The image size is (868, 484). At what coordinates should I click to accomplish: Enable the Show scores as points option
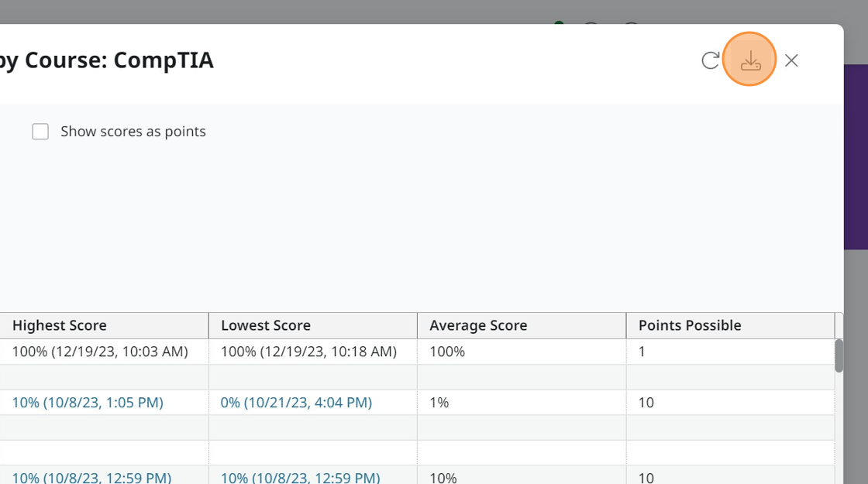(x=40, y=131)
